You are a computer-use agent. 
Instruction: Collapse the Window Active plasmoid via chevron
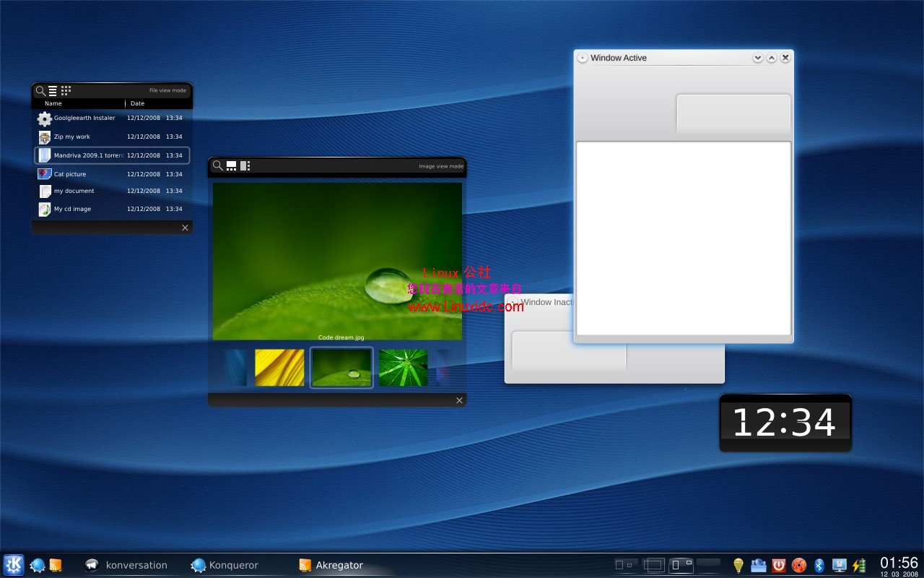pos(757,58)
